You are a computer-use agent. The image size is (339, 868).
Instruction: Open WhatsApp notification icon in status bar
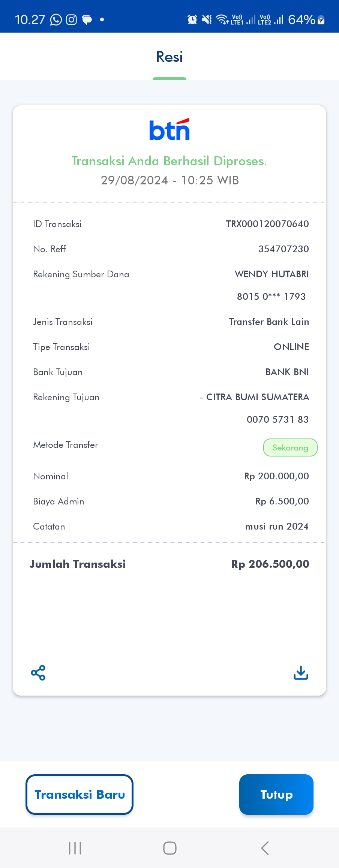tap(56, 19)
